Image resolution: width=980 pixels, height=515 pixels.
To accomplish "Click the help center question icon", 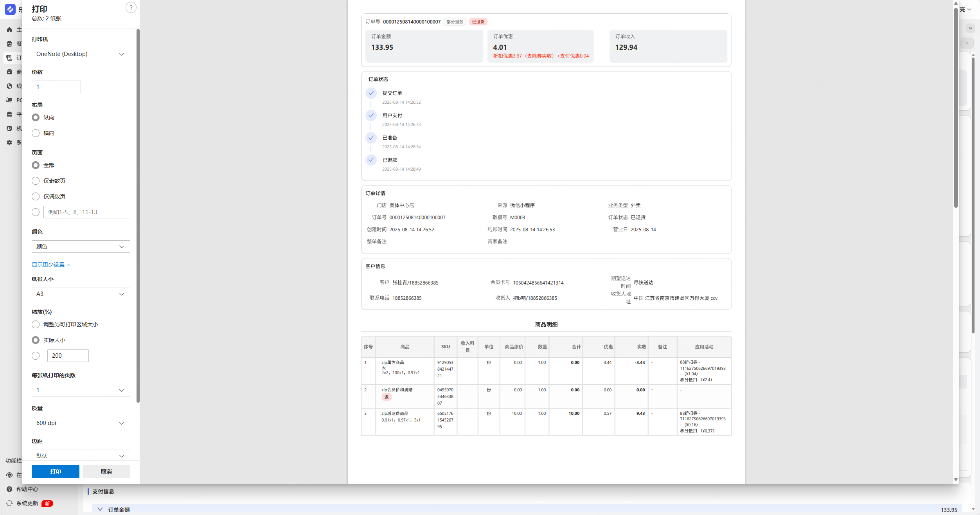I will coord(9,489).
